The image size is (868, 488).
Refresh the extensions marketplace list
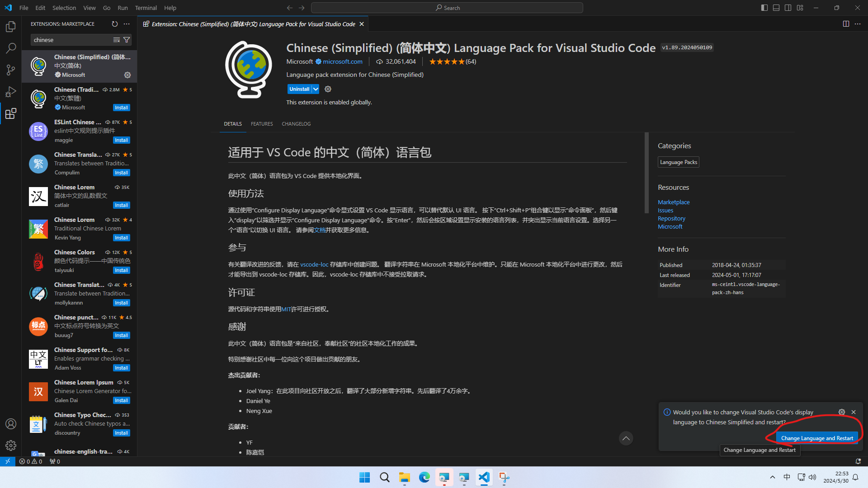point(115,24)
